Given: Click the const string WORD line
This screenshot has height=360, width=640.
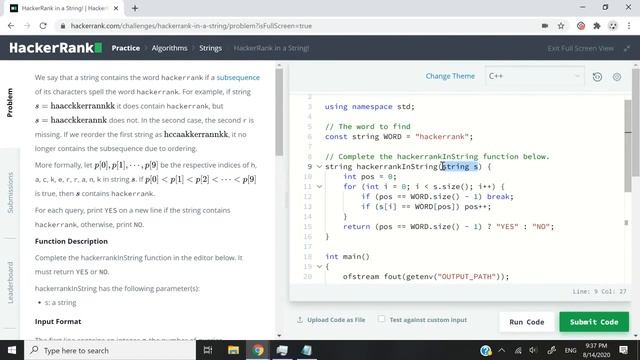Looking at the screenshot, I should 399,137.
